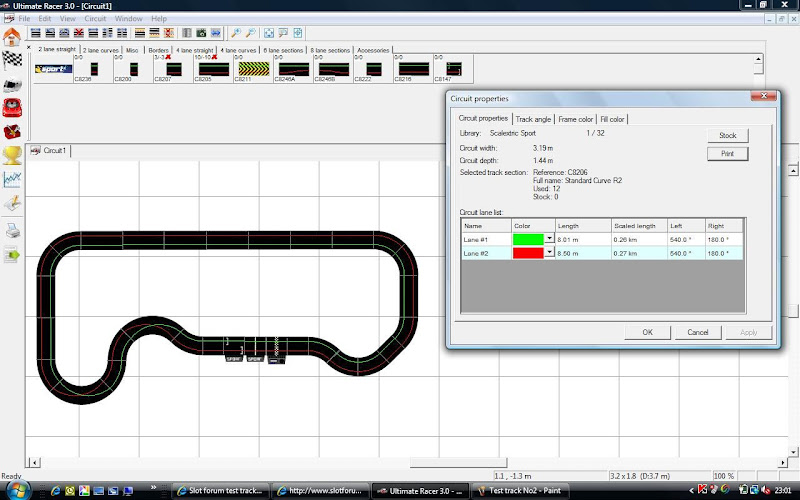Click the OK button in dialog
800x500 pixels.
pyautogui.click(x=647, y=332)
